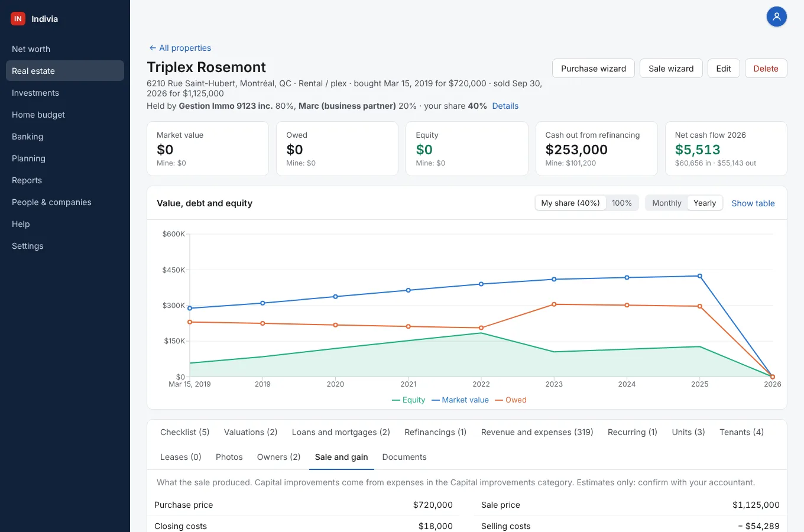804x532 pixels.
Task: Switch chart to My share (40%)
Action: click(570, 203)
